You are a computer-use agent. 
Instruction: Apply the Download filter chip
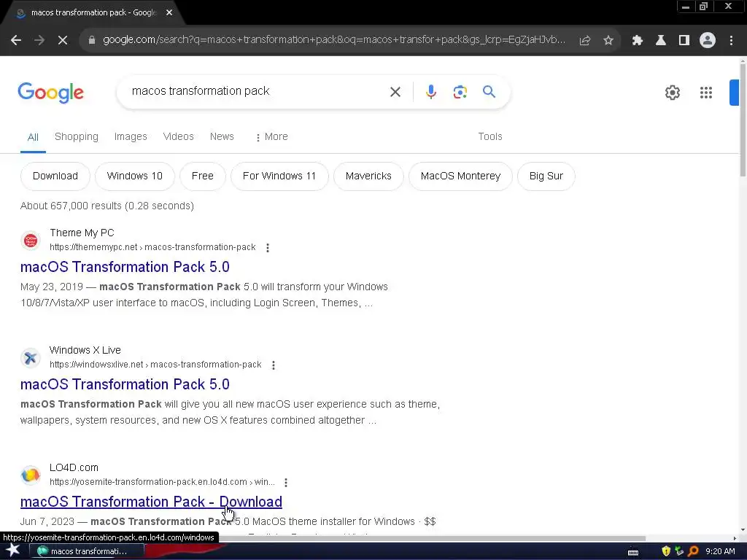(55, 176)
